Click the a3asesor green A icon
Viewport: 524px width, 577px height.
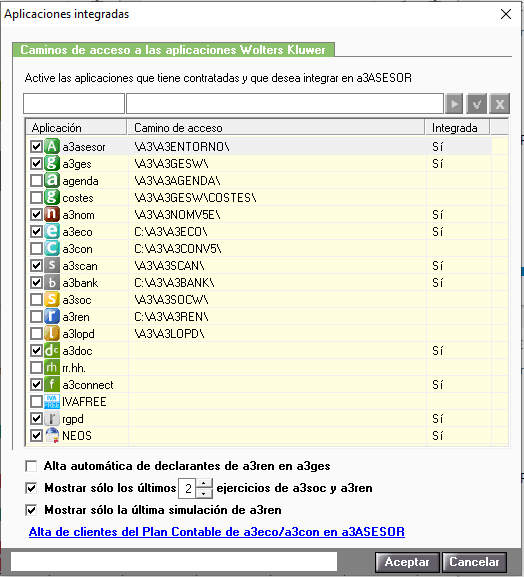coord(52,146)
